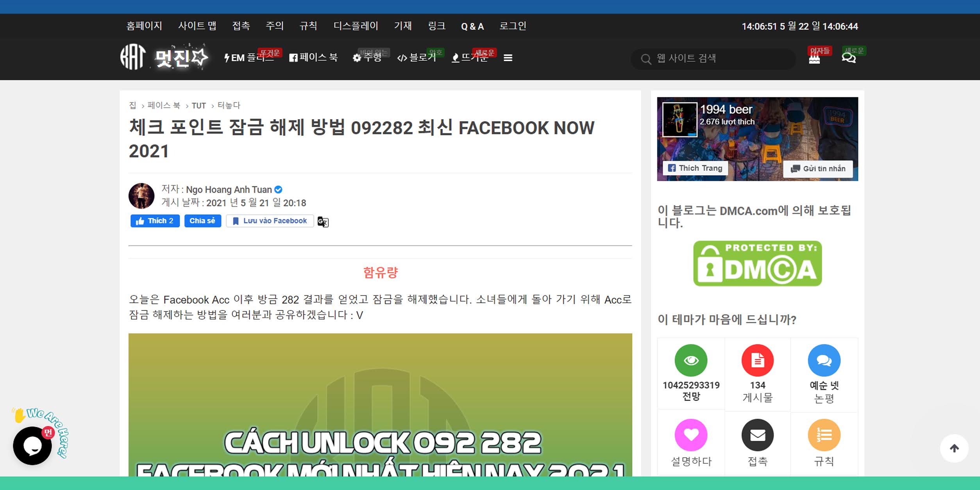The width and height of the screenshot is (980, 490).
Task: Click the blue comments bubble icon
Action: (x=824, y=360)
